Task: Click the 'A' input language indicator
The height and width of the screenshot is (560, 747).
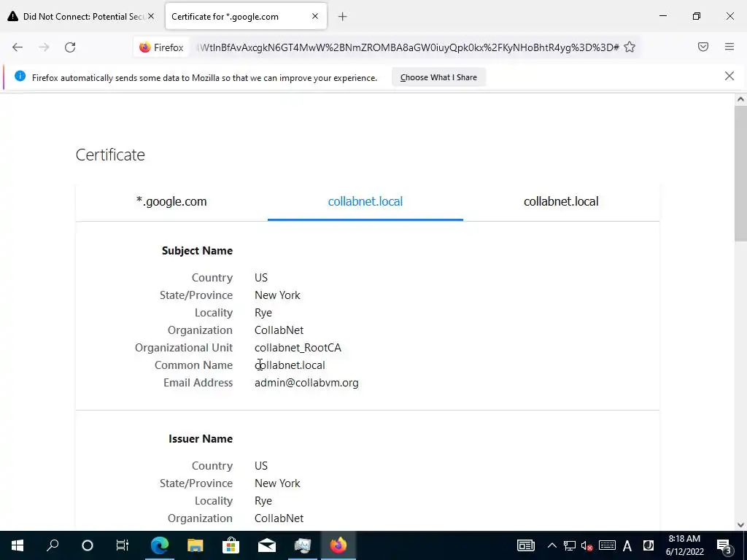Action: point(627,545)
